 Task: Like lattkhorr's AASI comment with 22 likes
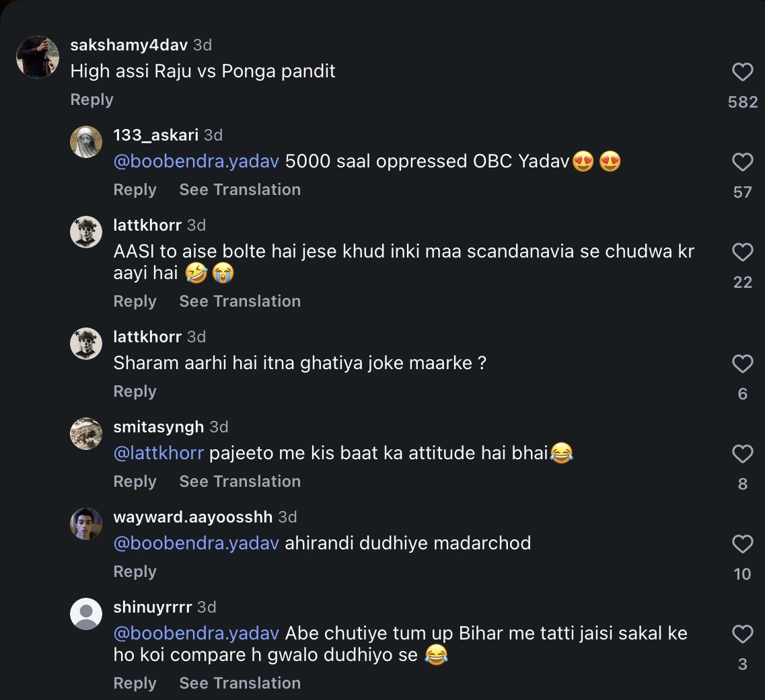[743, 253]
